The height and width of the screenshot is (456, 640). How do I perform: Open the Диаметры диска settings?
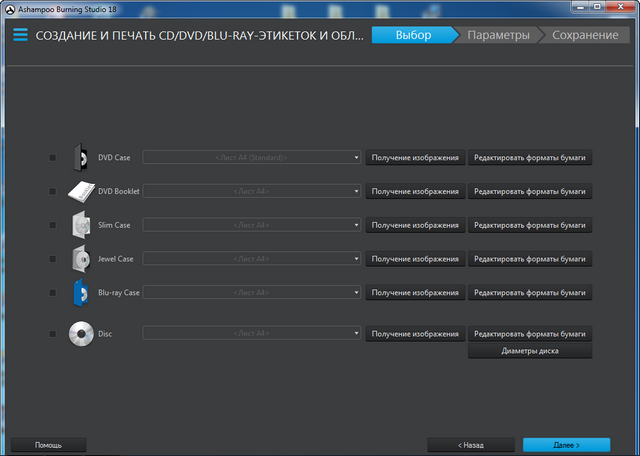(x=530, y=351)
